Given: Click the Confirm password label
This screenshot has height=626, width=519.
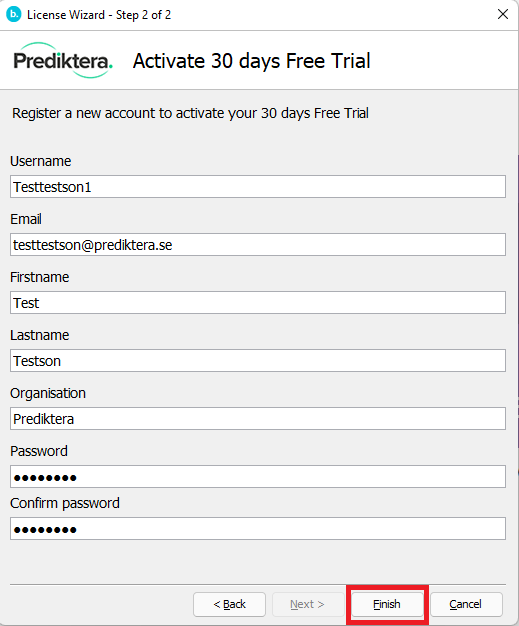Looking at the screenshot, I should point(65,503).
